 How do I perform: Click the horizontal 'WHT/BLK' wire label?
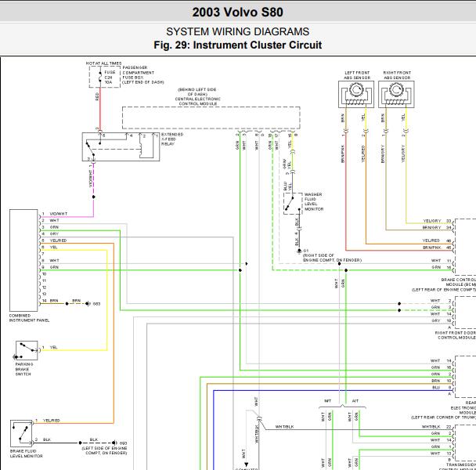click(284, 427)
